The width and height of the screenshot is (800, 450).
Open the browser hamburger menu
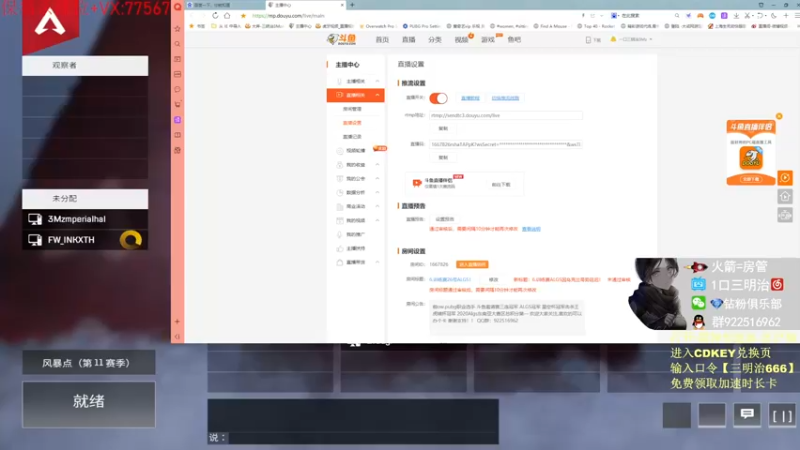point(797,16)
